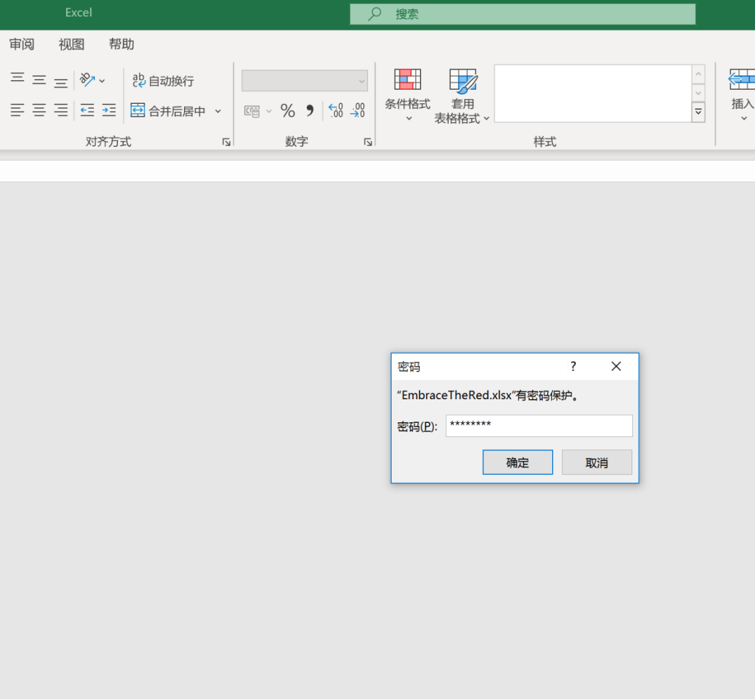Viewport: 755px width, 700px height.
Task: Click the comma style icon
Action: click(x=310, y=111)
